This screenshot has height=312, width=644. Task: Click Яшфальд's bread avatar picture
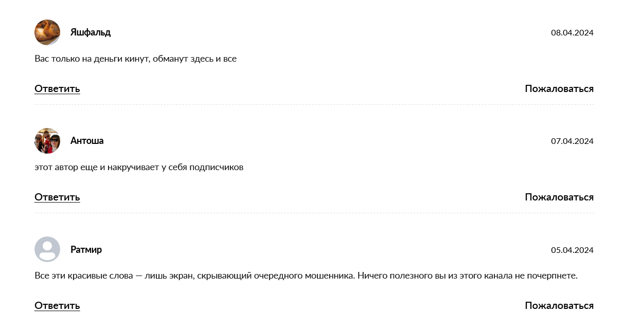point(47,32)
